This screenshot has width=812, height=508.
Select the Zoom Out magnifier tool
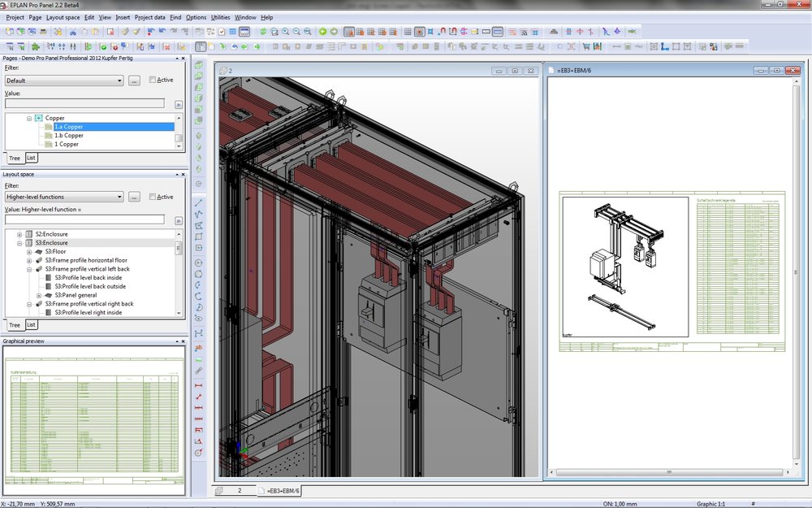click(x=297, y=31)
